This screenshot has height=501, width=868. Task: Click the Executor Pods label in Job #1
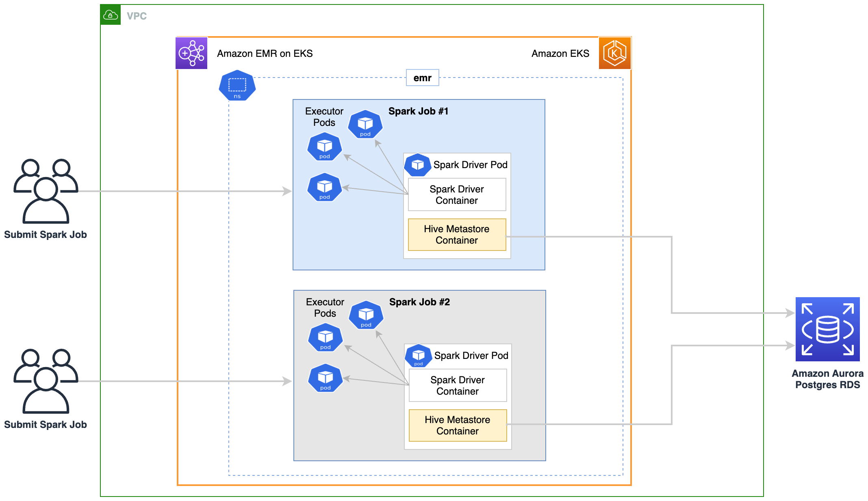(x=324, y=117)
